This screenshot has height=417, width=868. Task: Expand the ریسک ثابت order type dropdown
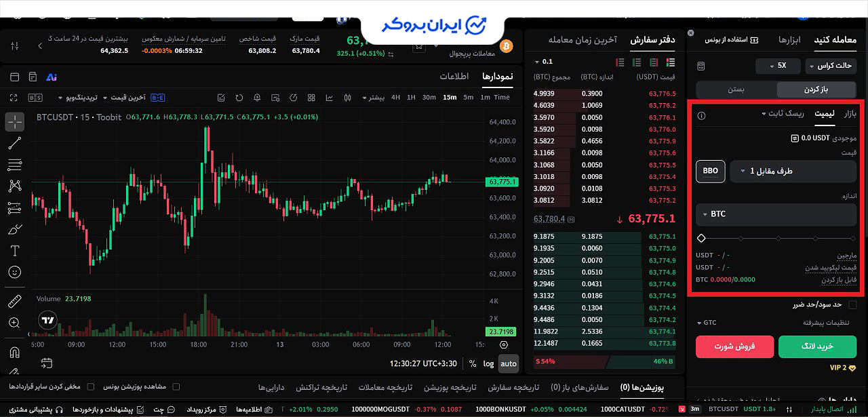tap(783, 113)
